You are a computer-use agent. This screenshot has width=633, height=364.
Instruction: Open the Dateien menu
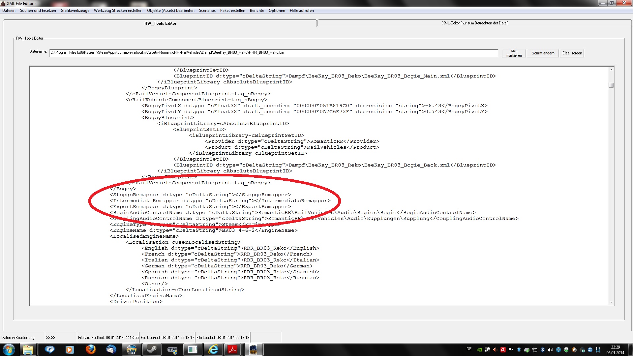tap(9, 11)
